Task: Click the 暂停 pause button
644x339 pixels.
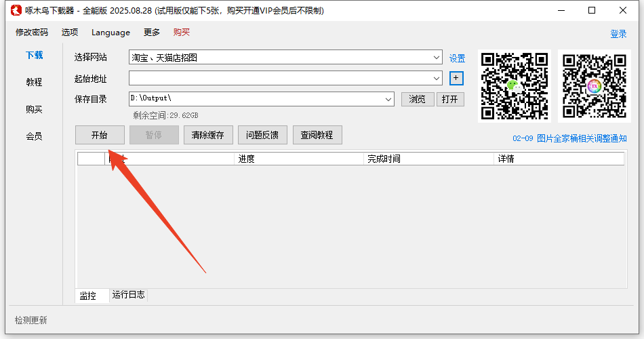Action: pyautogui.click(x=154, y=135)
